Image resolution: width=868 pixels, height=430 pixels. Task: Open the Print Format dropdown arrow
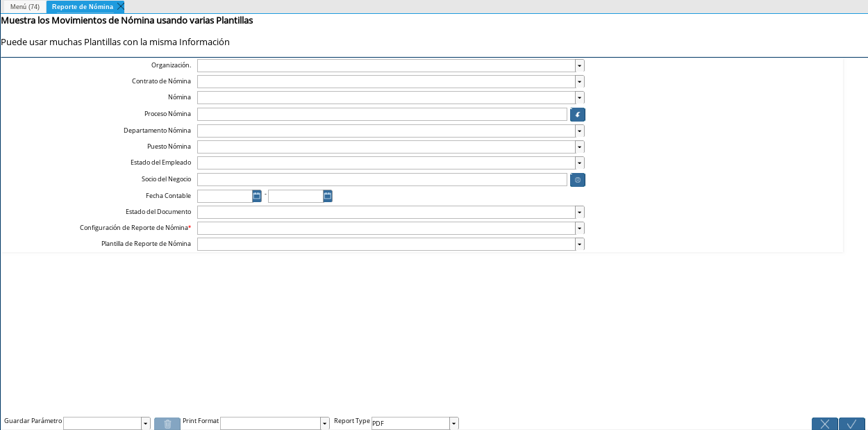tap(325, 424)
